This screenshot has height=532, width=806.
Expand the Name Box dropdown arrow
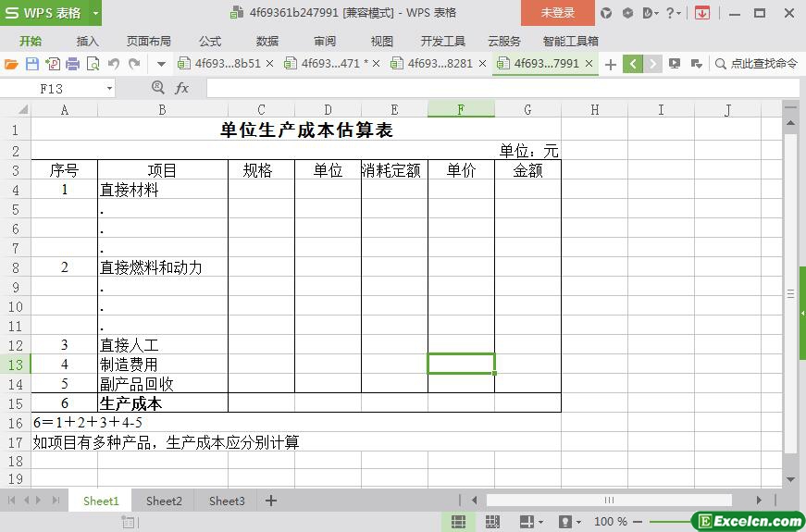pos(109,89)
